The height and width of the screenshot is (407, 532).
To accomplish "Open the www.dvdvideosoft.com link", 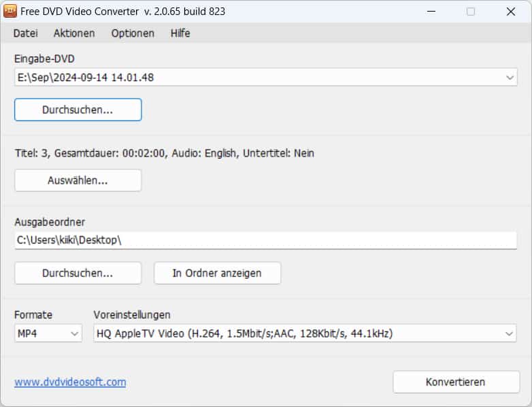I will (70, 382).
